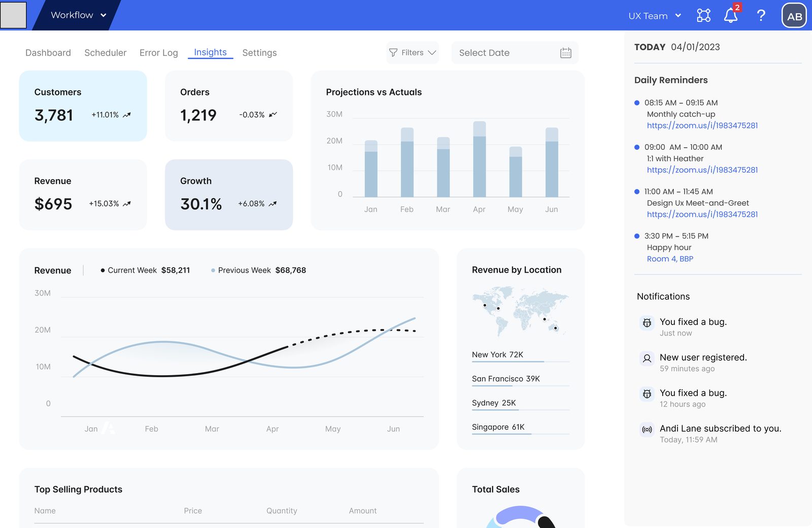Screen dimensions: 812x528
Task: Select the Insights tab
Action: tap(210, 52)
